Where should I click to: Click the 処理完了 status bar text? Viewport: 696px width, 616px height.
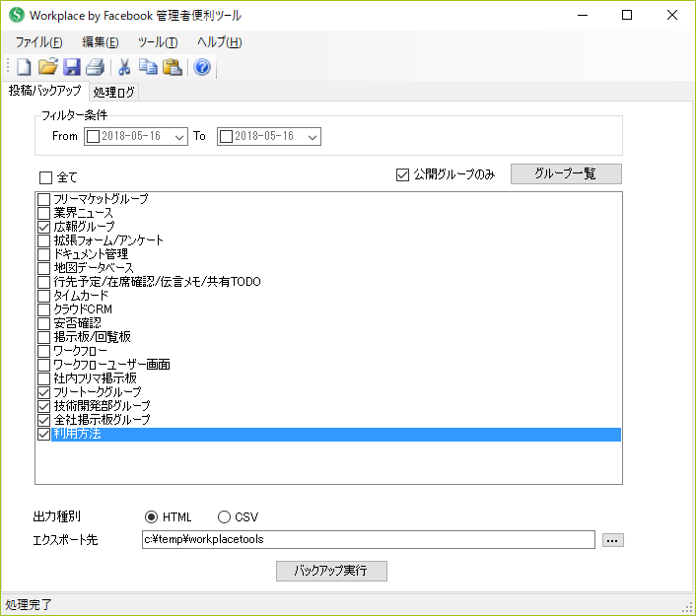pos(29,604)
